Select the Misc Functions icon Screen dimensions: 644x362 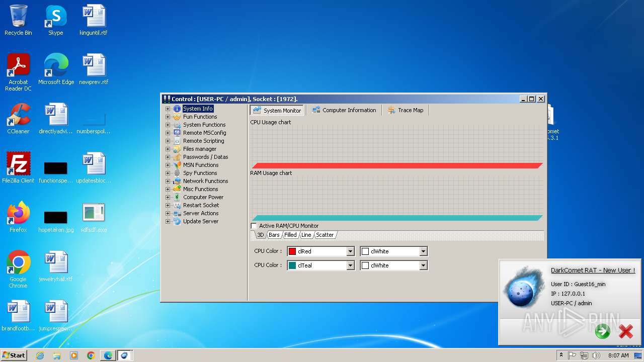coord(177,189)
